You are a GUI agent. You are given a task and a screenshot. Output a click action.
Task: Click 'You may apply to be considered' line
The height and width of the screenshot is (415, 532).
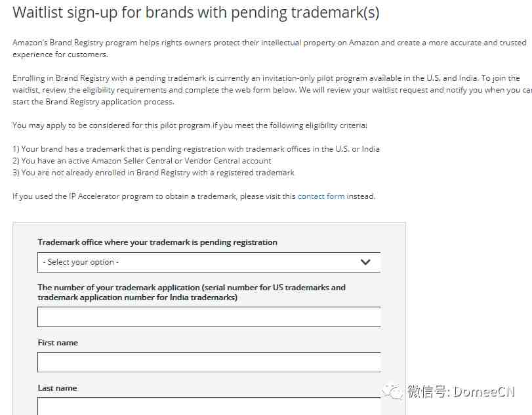(x=190, y=125)
